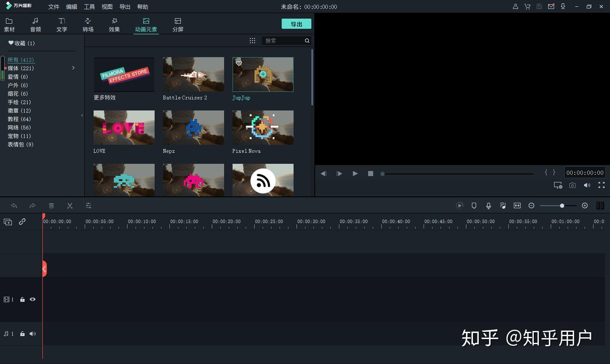The width and height of the screenshot is (610, 364).
Task: Record voiceover with microphone icon
Action: pyautogui.click(x=488, y=206)
